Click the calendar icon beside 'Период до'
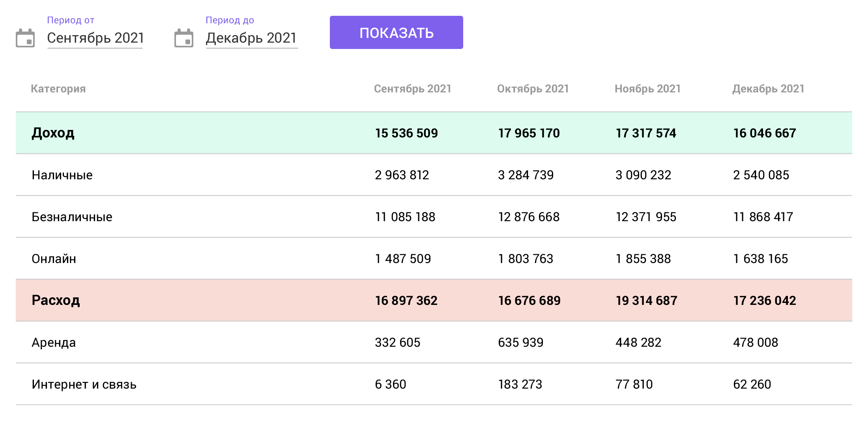This screenshot has width=868, height=421. pos(184,38)
